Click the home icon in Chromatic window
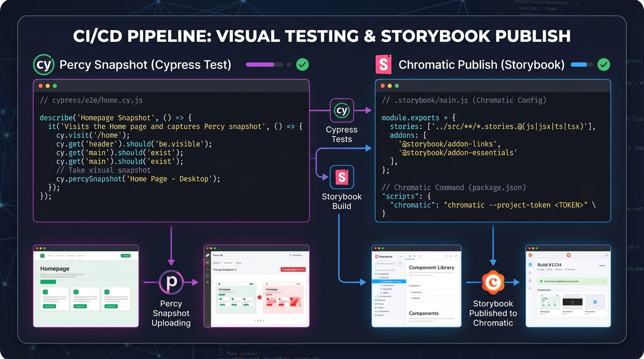This screenshot has height=359, width=644. point(606,255)
